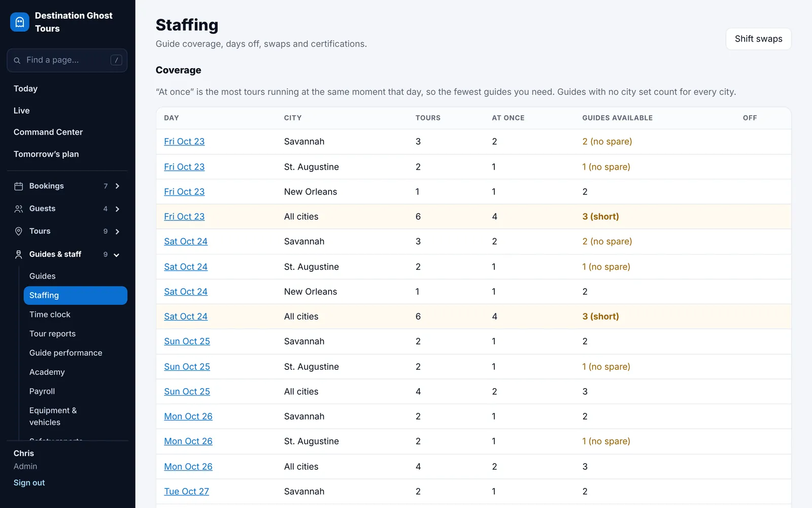Open Sun Oct 25 link in All cities row
Image resolution: width=812 pixels, height=508 pixels.
coord(187,392)
